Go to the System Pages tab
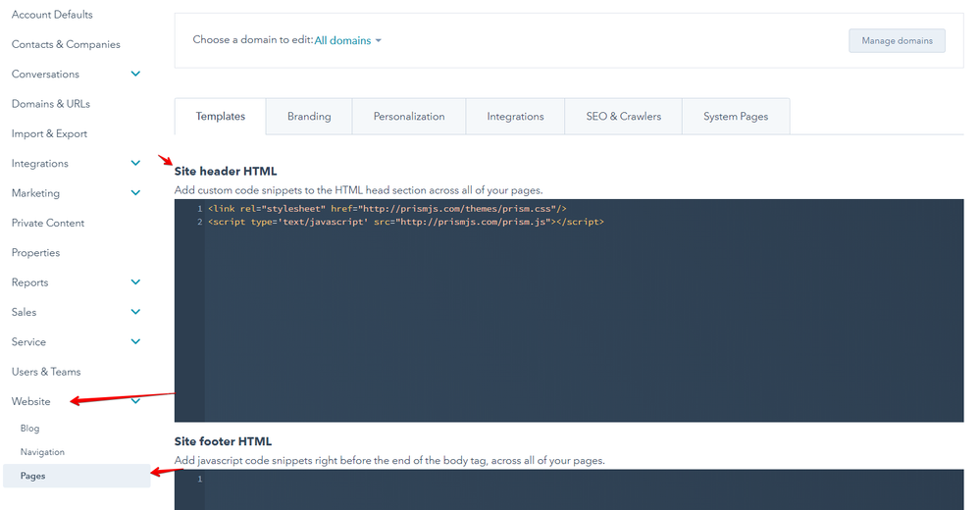Screen dimensions: 980x510 pyautogui.click(x=735, y=117)
